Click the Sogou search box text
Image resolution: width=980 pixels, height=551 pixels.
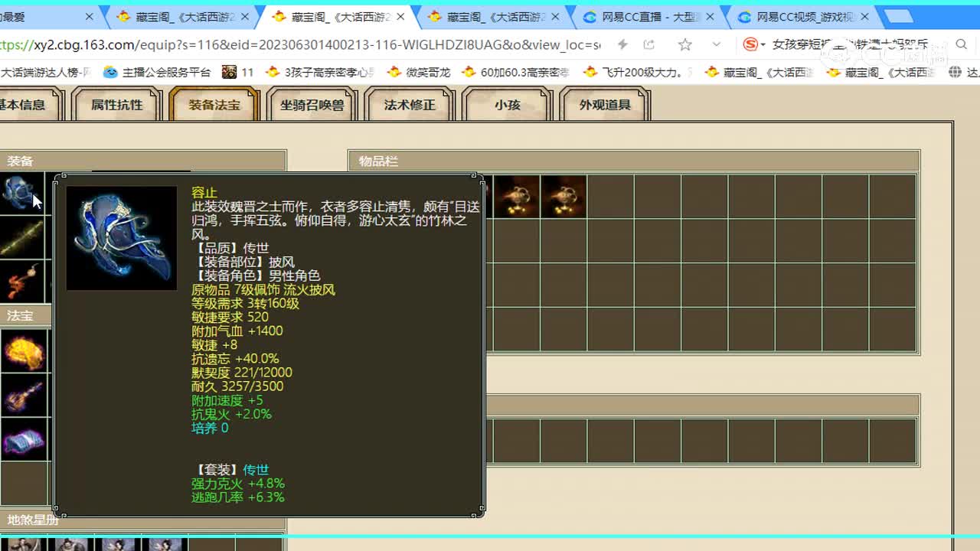click(850, 45)
